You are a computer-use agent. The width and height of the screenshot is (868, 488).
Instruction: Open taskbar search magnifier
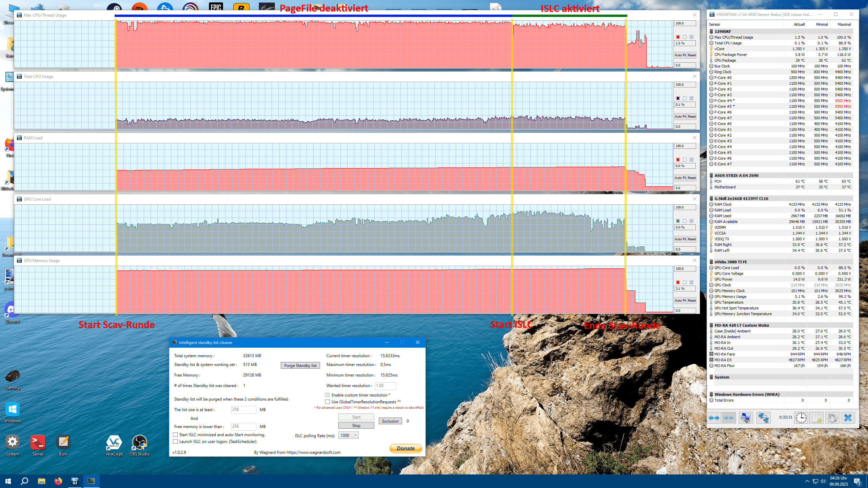coord(24,481)
